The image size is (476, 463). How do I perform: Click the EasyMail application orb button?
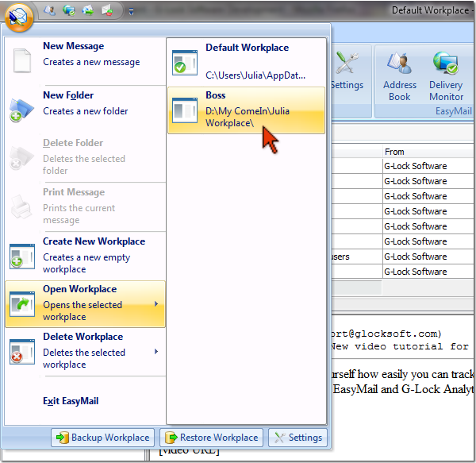click(19, 17)
